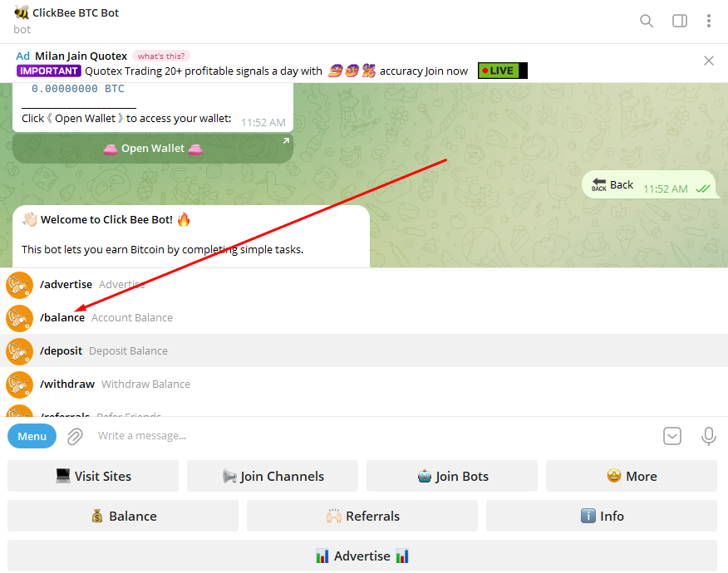
Task: Tap the Balance keyboard button
Action: (x=123, y=516)
